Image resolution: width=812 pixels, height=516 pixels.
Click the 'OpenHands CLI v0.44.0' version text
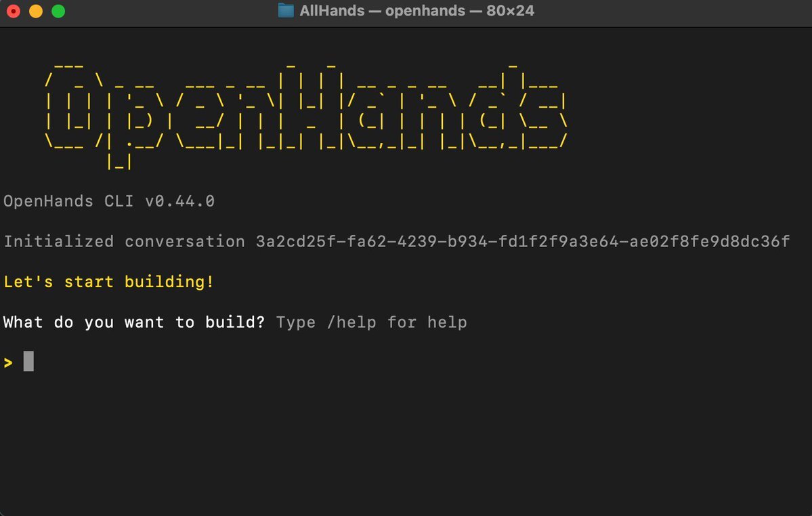(109, 201)
